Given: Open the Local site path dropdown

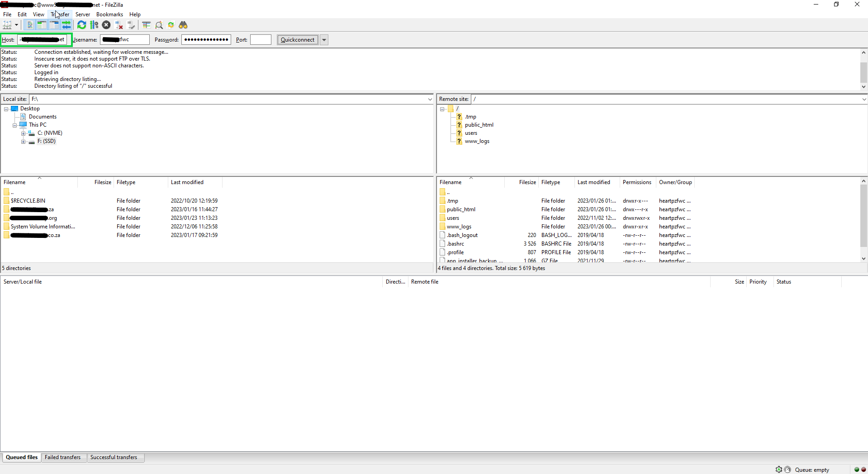Looking at the screenshot, I should tap(430, 99).
